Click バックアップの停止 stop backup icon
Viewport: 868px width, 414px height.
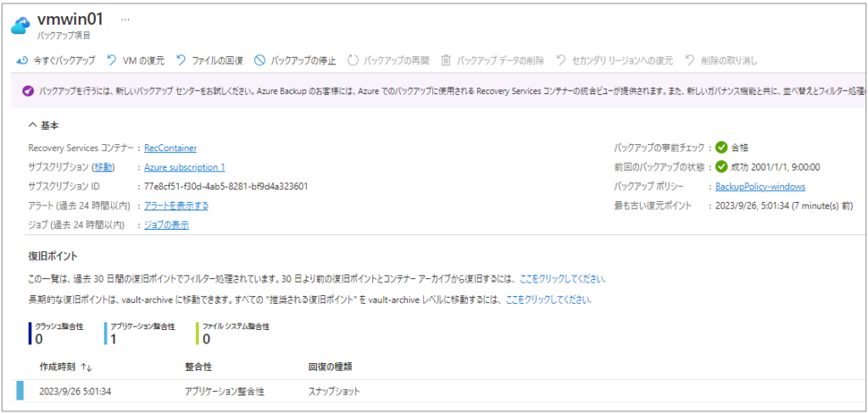pyautogui.click(x=259, y=60)
